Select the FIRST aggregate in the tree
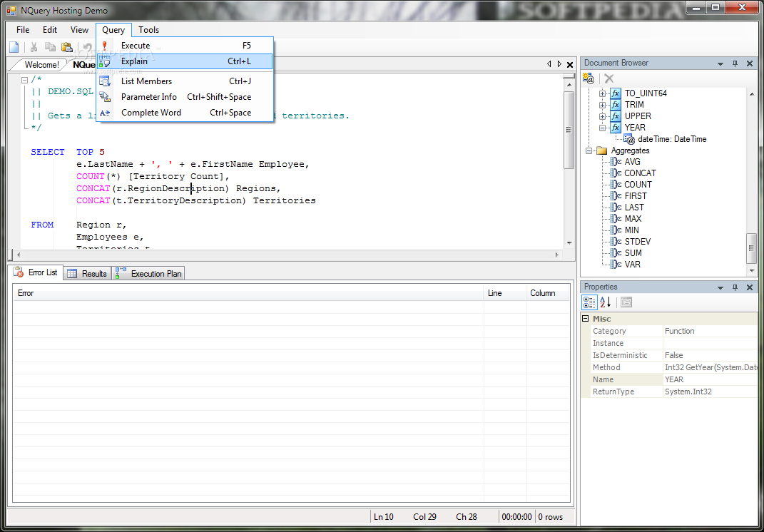The width and height of the screenshot is (764, 532). point(636,196)
